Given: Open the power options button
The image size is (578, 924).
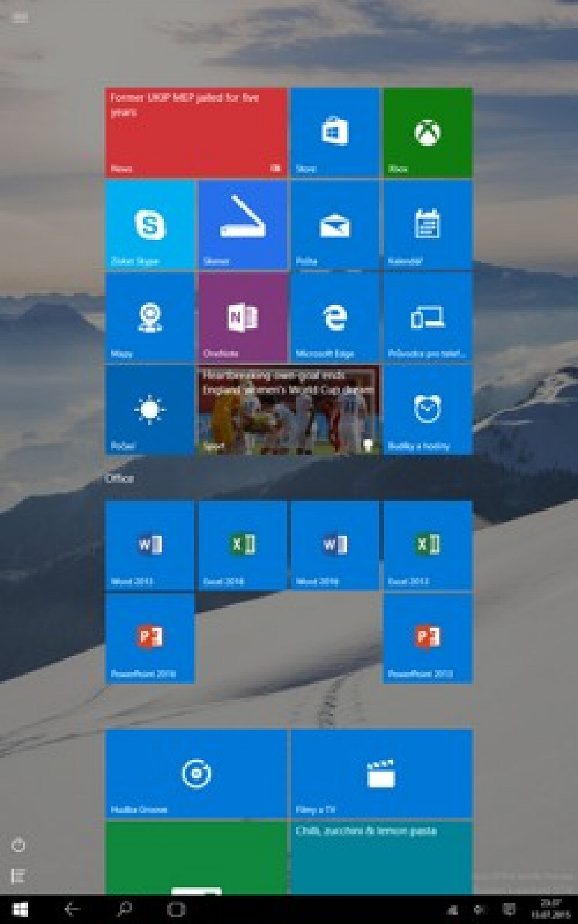Looking at the screenshot, I should tap(19, 844).
